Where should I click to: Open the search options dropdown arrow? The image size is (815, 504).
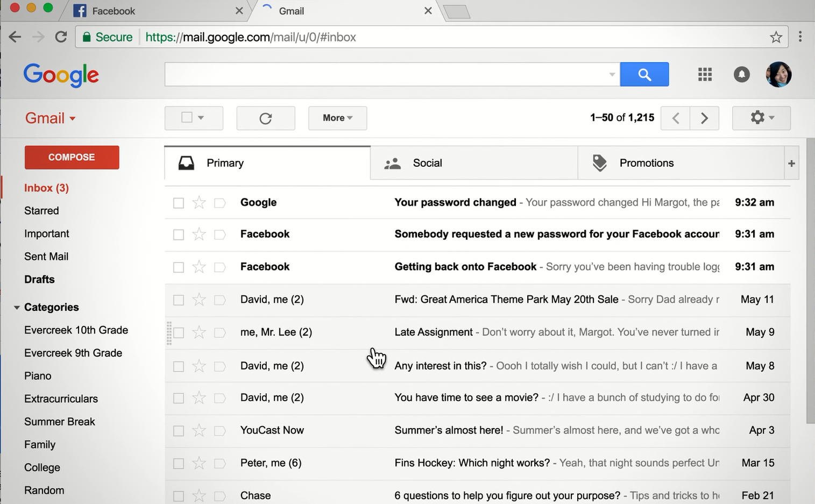pos(612,74)
